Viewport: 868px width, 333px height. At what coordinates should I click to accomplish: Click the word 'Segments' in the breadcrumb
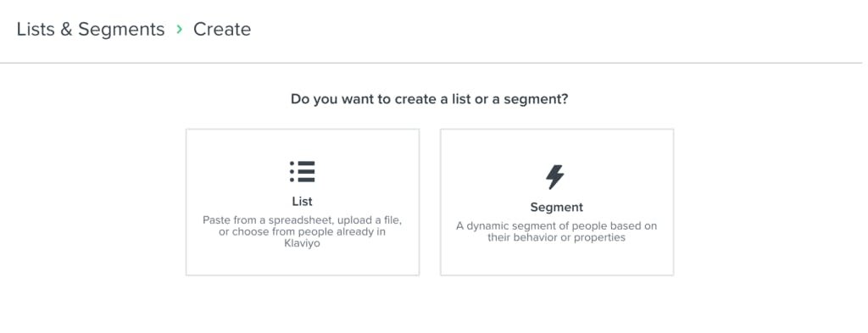[x=121, y=30]
